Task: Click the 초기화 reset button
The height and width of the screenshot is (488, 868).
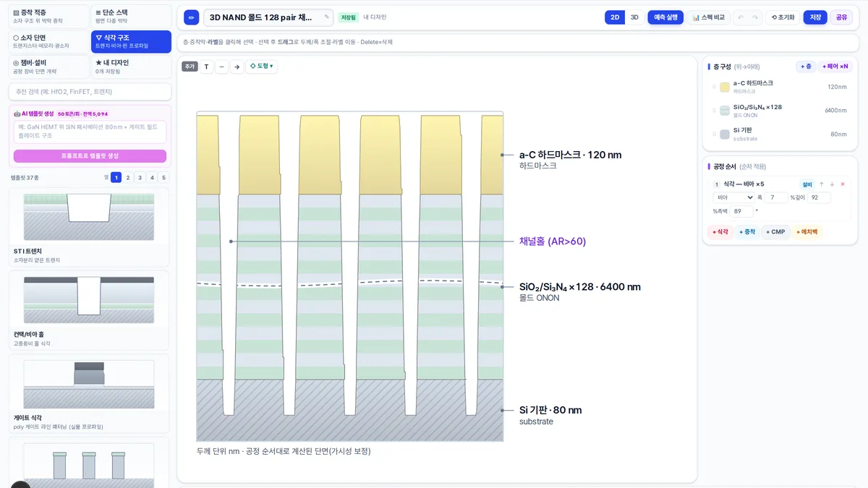Action: [783, 17]
